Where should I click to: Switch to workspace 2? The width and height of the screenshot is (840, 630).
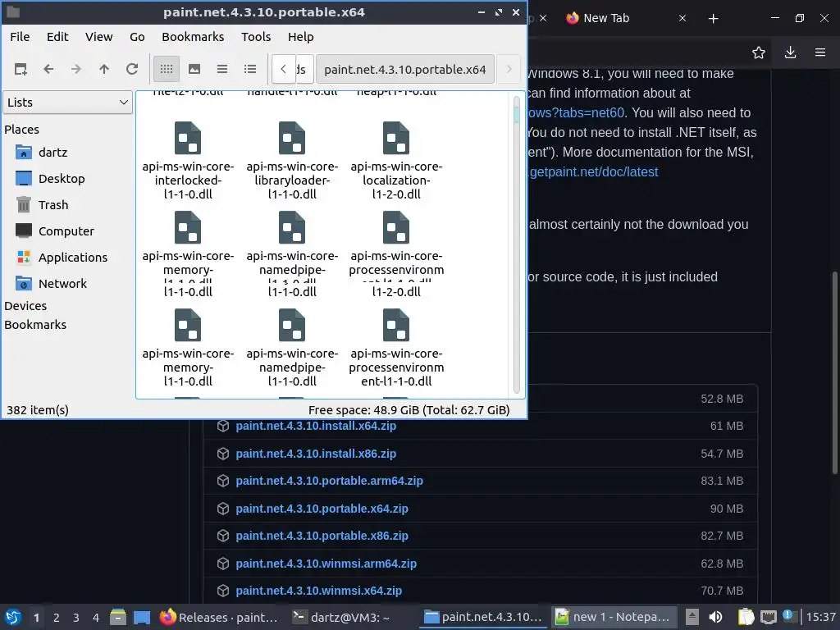point(57,618)
